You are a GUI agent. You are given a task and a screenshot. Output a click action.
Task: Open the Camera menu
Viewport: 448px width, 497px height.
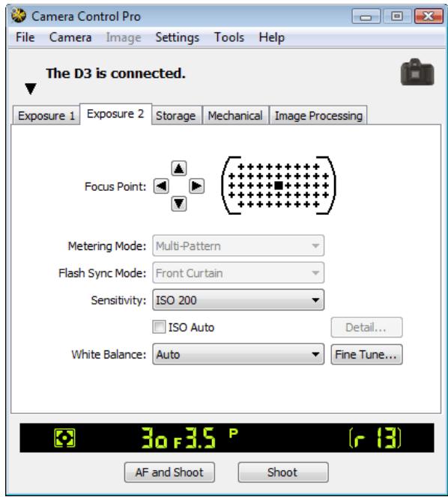click(x=70, y=37)
